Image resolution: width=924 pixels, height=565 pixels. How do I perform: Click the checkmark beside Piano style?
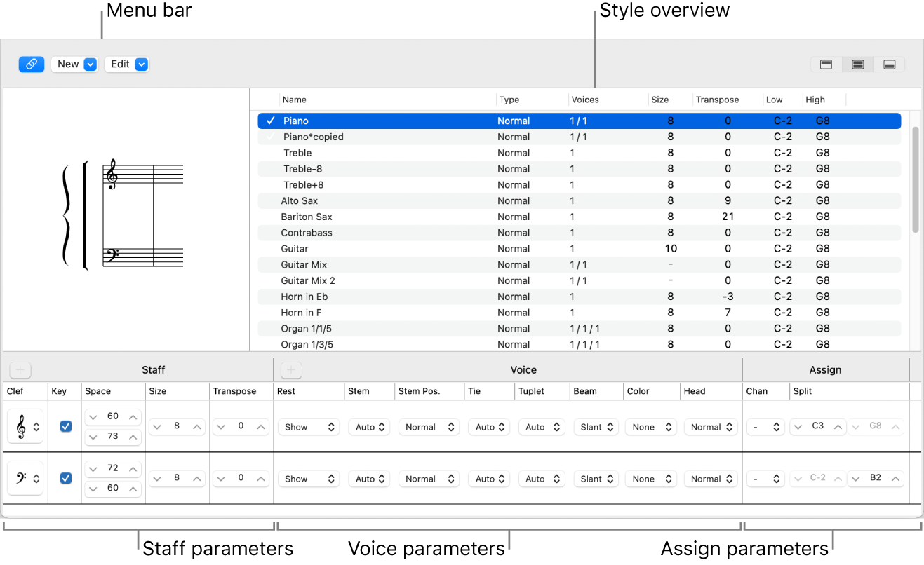click(x=271, y=121)
